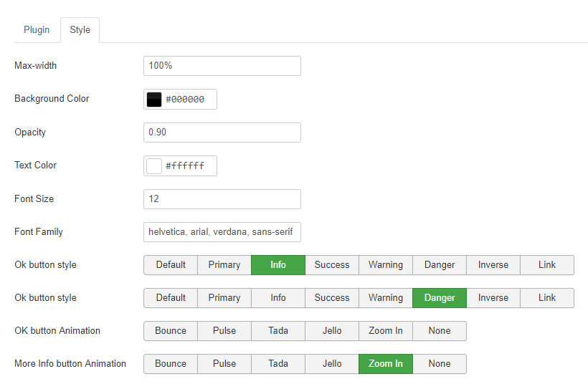The height and width of the screenshot is (384, 588).
Task: Edit the Font Family text box
Action: [222, 232]
